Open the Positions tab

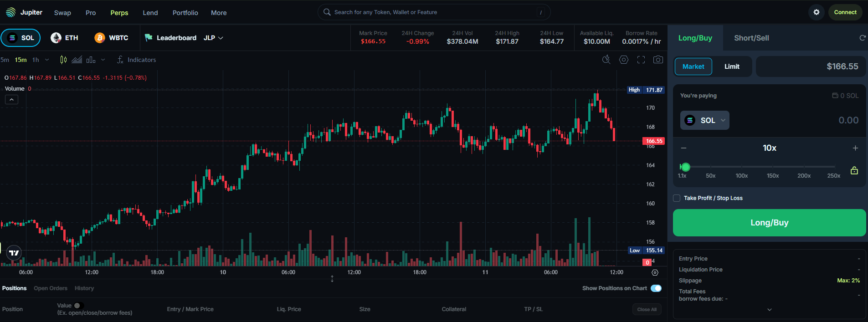14,288
